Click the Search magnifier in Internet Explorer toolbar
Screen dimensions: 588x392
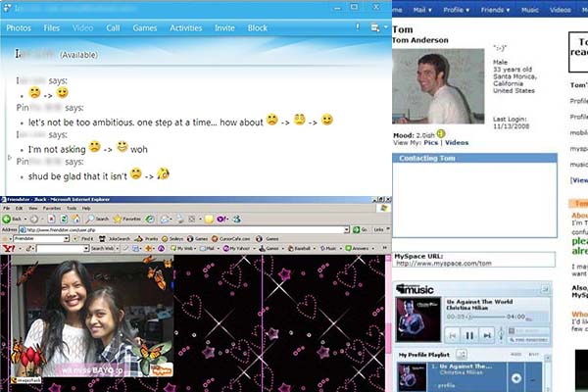pyautogui.click(x=90, y=219)
